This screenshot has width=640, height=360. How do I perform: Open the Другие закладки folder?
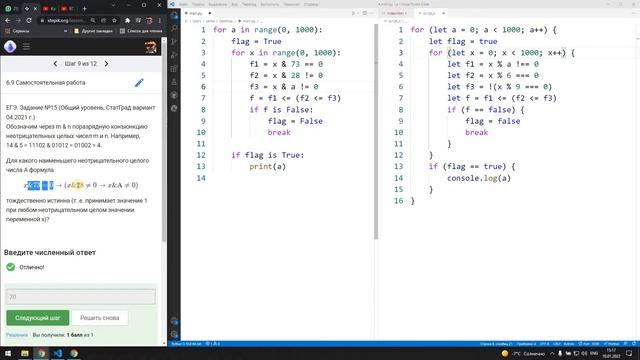click(93, 31)
